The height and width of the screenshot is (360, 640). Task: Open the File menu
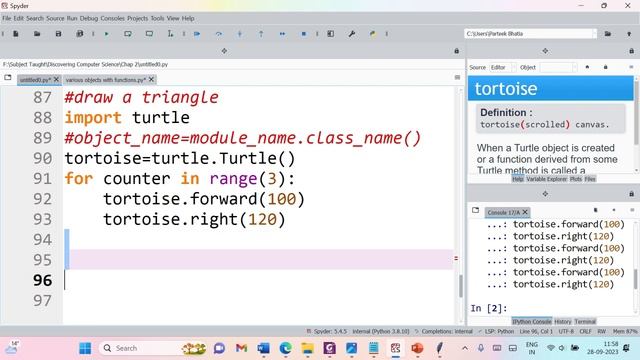pyautogui.click(x=7, y=18)
